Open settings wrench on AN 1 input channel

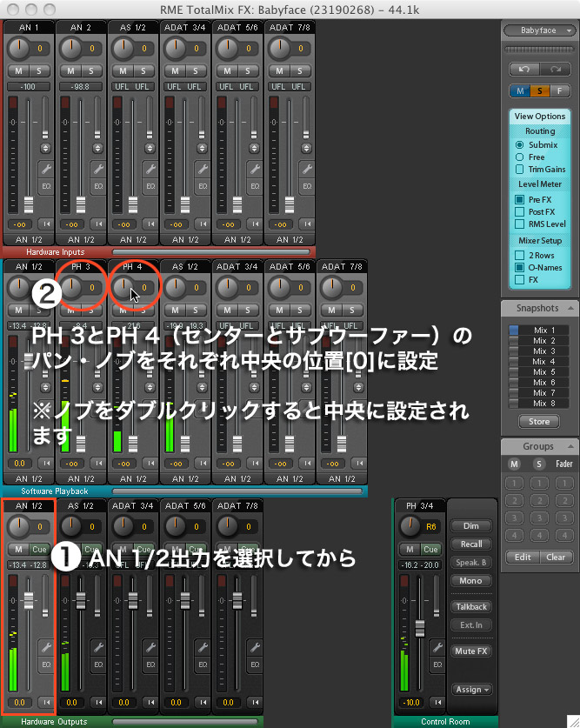(x=46, y=170)
